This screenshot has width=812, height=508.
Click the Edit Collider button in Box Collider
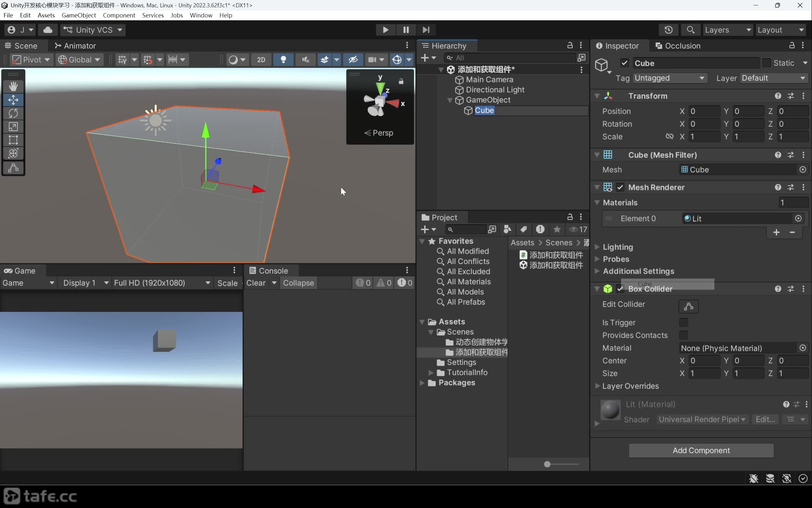tap(689, 306)
